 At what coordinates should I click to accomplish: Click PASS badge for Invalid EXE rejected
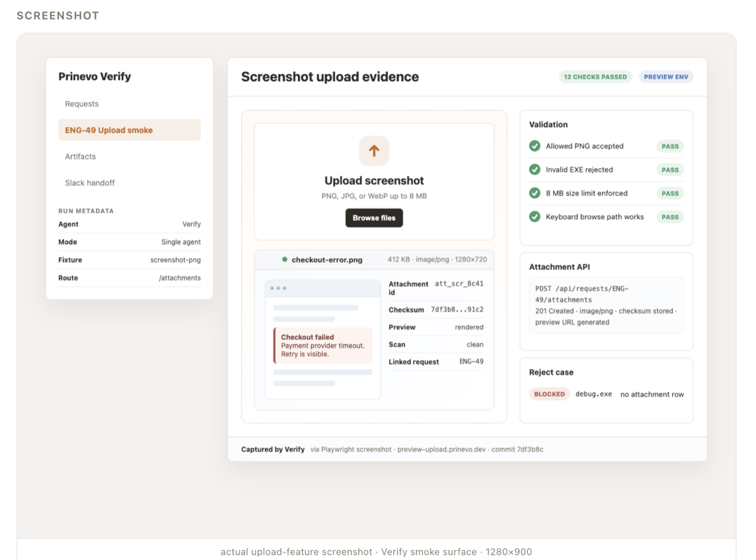670,170
